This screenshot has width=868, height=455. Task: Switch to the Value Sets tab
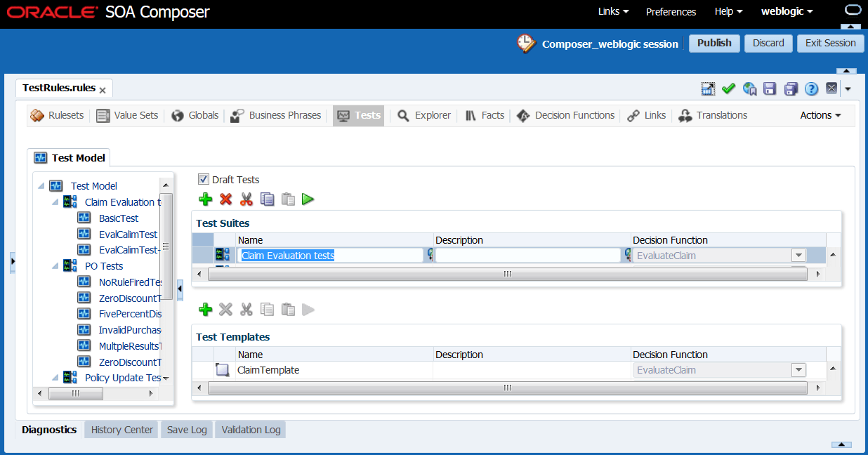coord(127,115)
